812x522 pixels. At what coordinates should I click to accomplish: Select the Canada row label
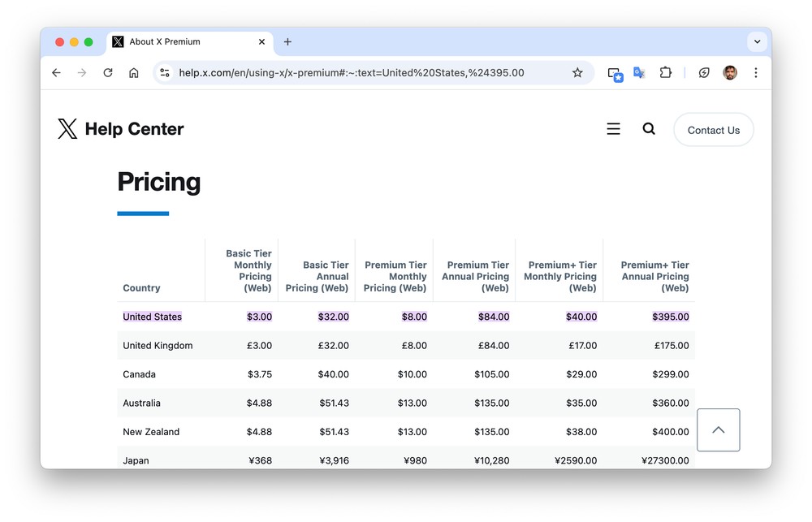[x=140, y=374]
